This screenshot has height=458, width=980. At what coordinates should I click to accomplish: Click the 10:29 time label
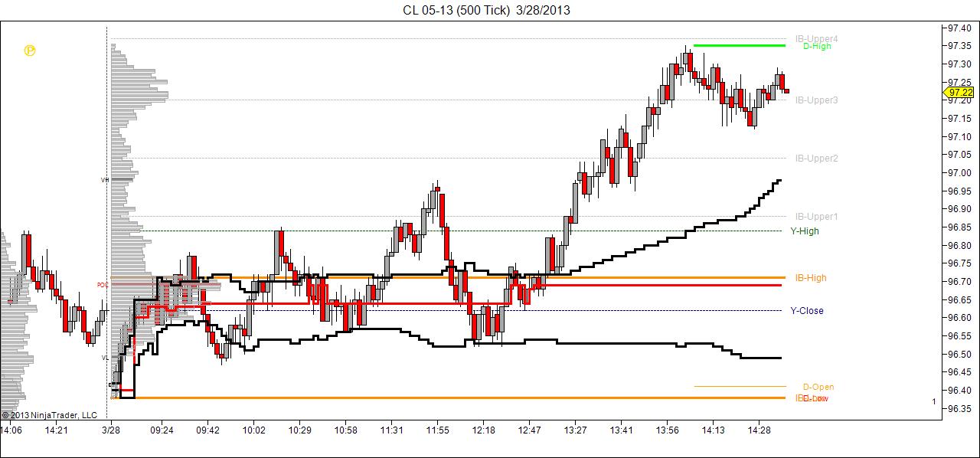299,430
